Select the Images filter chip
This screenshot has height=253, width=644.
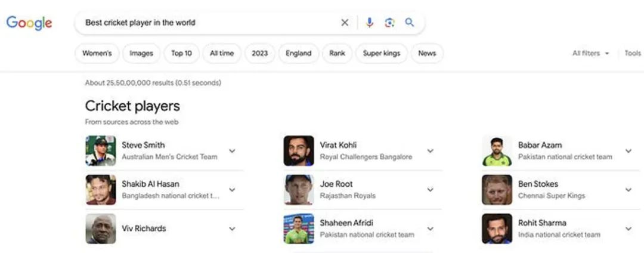(x=141, y=53)
